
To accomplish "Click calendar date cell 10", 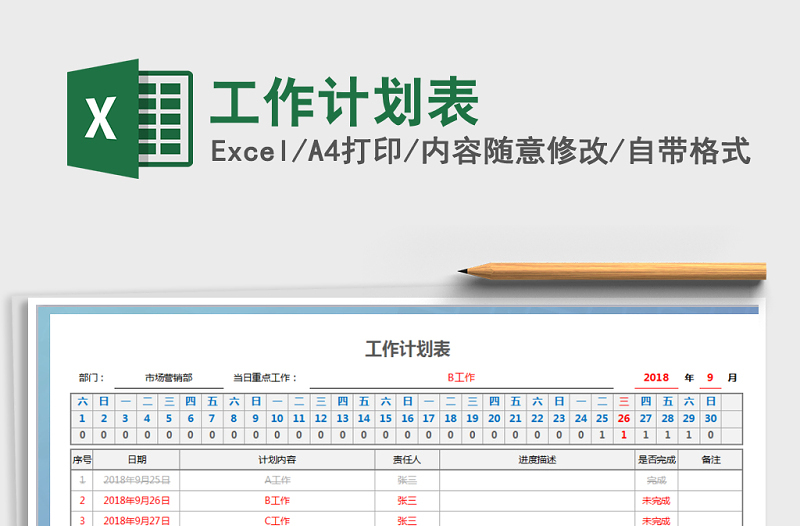I will (277, 418).
